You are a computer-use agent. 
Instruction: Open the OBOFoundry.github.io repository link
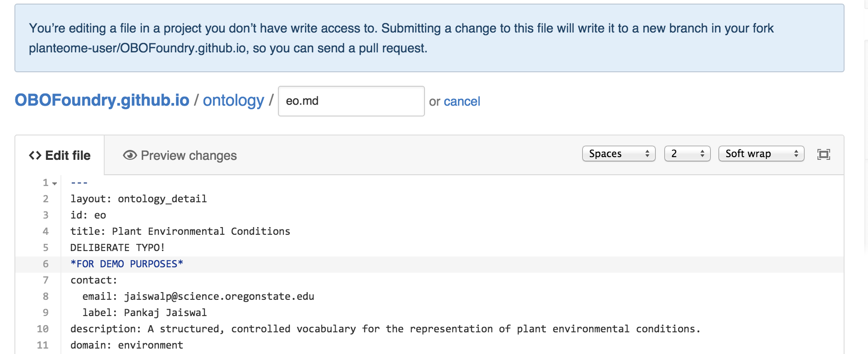point(102,100)
